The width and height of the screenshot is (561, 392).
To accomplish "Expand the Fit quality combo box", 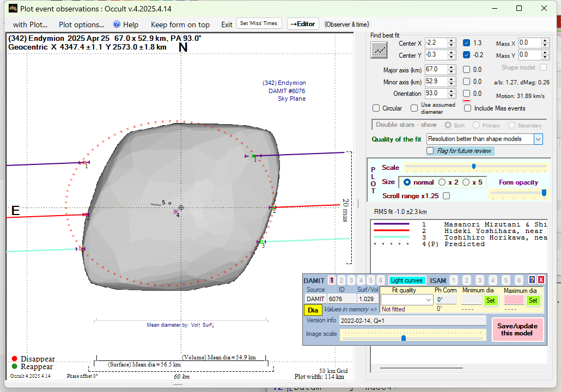I will tap(428, 300).
